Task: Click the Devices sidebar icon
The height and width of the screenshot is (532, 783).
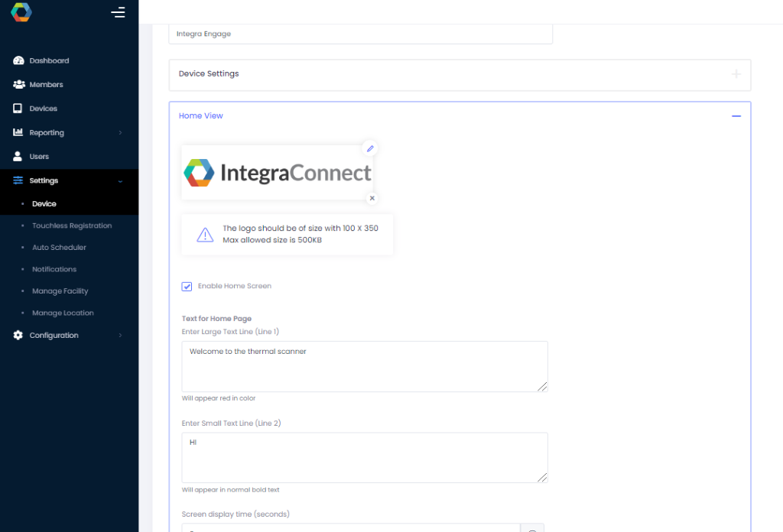Action: (x=17, y=108)
